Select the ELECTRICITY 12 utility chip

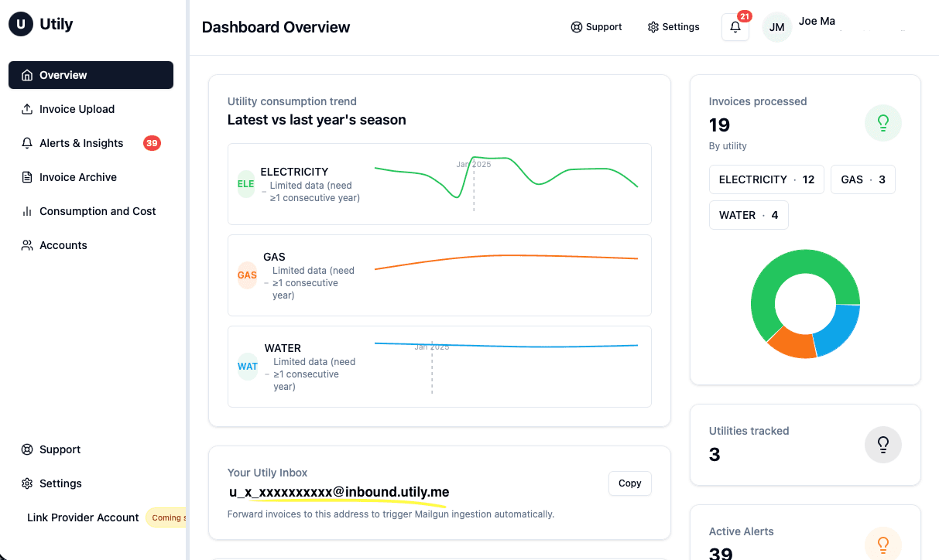coord(766,179)
